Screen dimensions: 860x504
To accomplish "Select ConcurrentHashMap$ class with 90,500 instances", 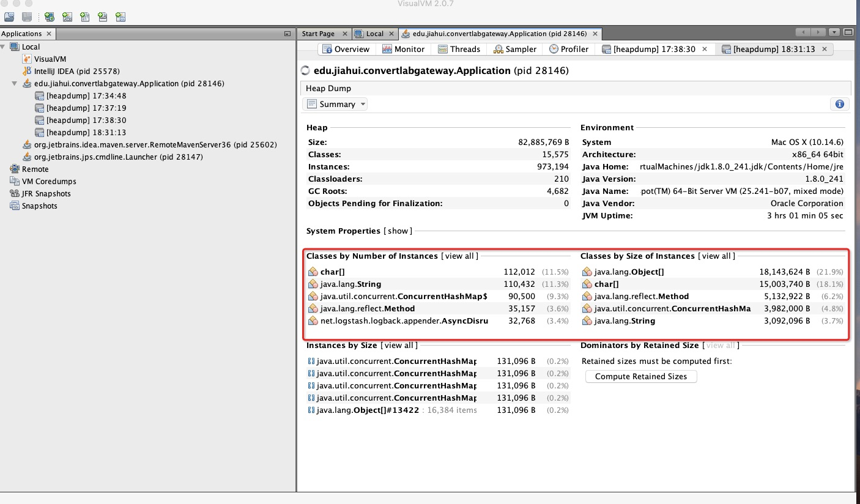I will pyautogui.click(x=438, y=296).
